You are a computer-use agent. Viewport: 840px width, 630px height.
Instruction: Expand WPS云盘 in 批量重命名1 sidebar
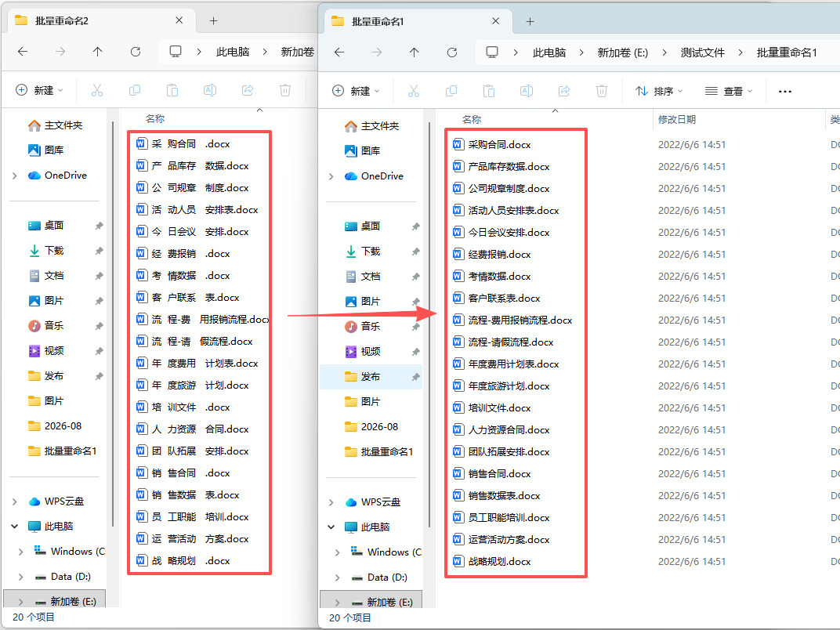tap(331, 502)
